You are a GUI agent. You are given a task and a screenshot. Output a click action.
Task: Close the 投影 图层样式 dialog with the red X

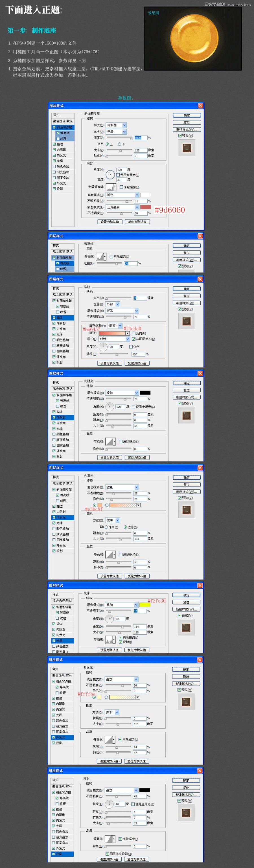tap(200, 771)
